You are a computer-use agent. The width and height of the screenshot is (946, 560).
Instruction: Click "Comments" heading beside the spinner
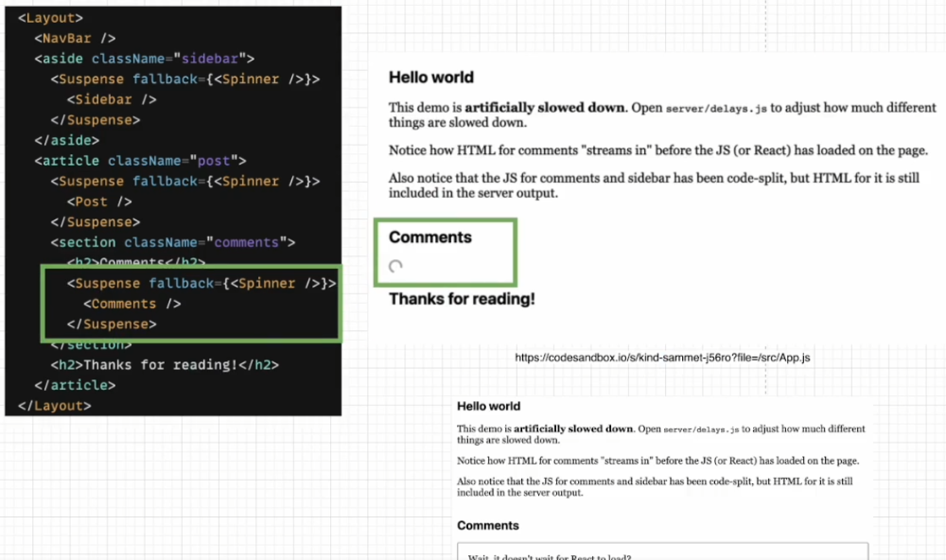click(430, 237)
